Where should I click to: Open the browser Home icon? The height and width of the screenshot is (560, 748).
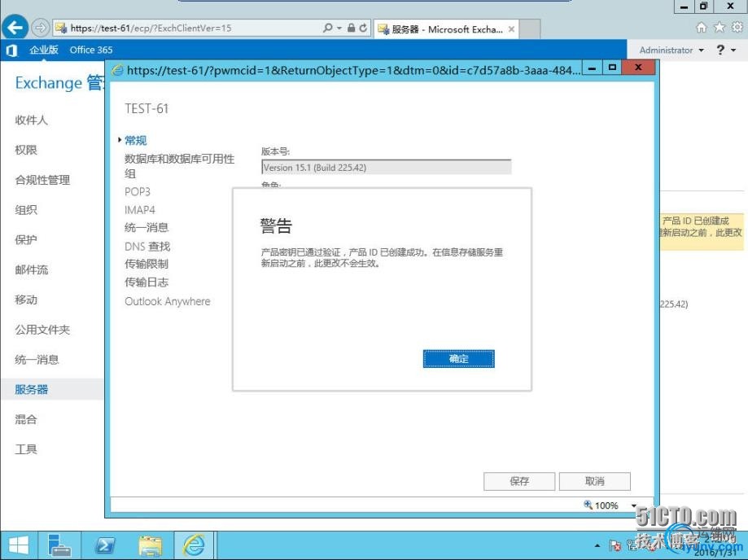pos(702,28)
